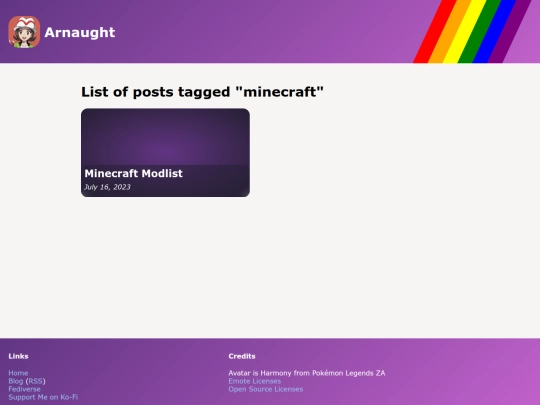Click the Links footer heading

point(18,356)
